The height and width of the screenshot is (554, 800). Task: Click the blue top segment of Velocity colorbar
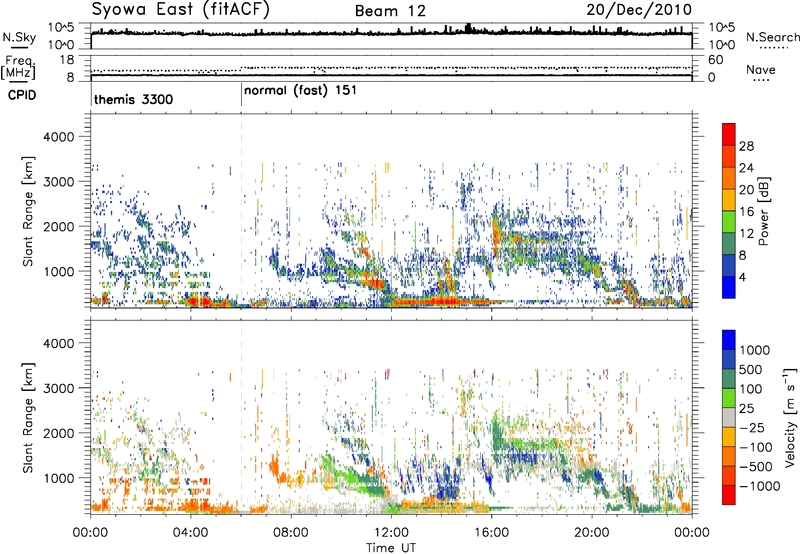pos(729,340)
